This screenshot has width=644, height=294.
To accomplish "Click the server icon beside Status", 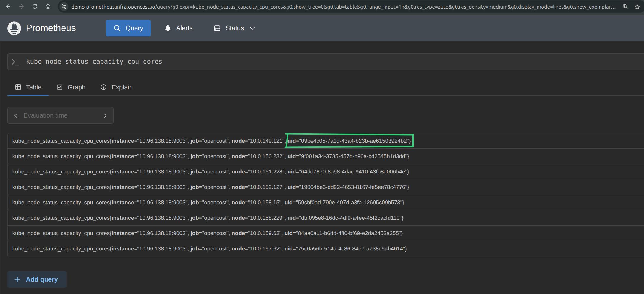I will (217, 28).
